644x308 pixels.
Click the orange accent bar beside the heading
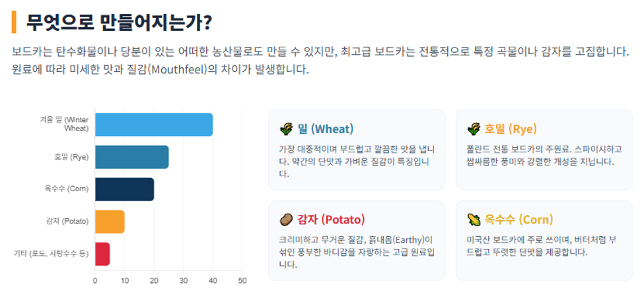coord(14,22)
